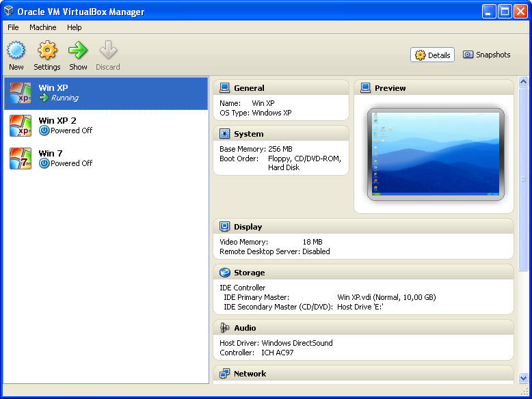532x399 pixels.
Task: Open the Machine menu
Action: click(x=42, y=27)
